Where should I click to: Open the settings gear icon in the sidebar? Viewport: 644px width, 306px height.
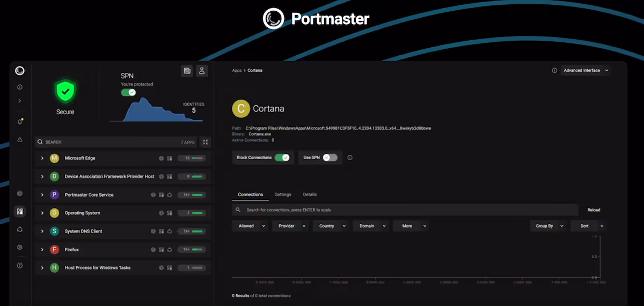tap(20, 247)
